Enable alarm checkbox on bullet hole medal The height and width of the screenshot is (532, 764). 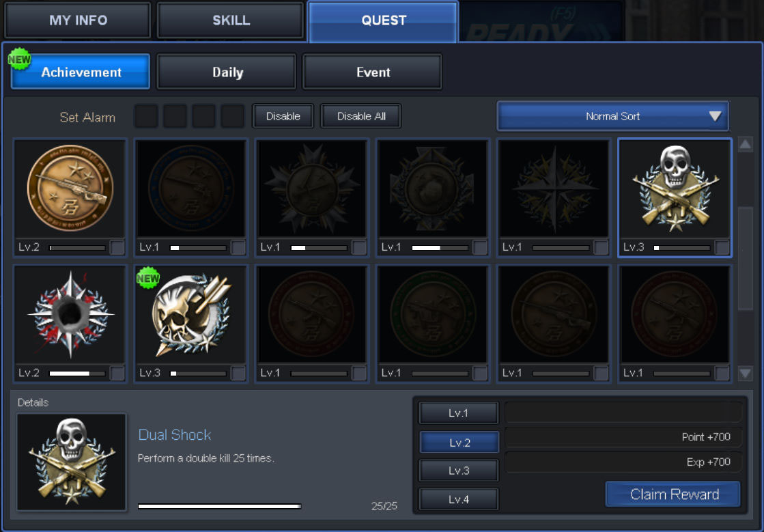[x=117, y=374]
